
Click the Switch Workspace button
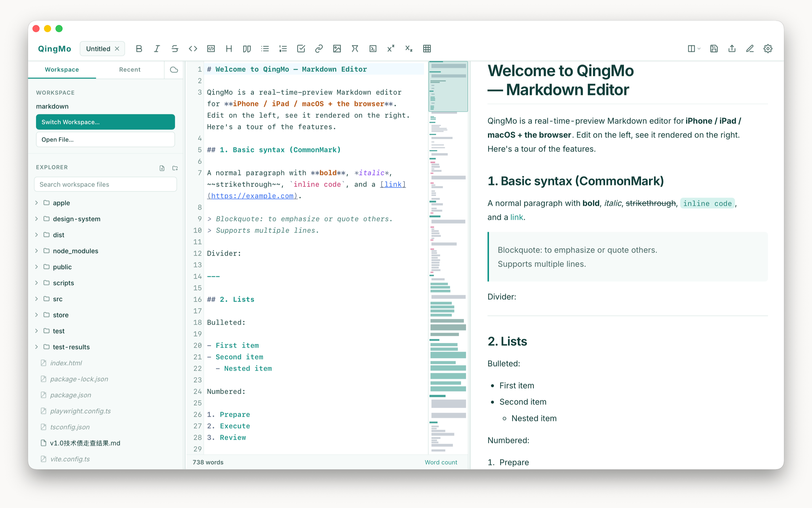tap(105, 122)
